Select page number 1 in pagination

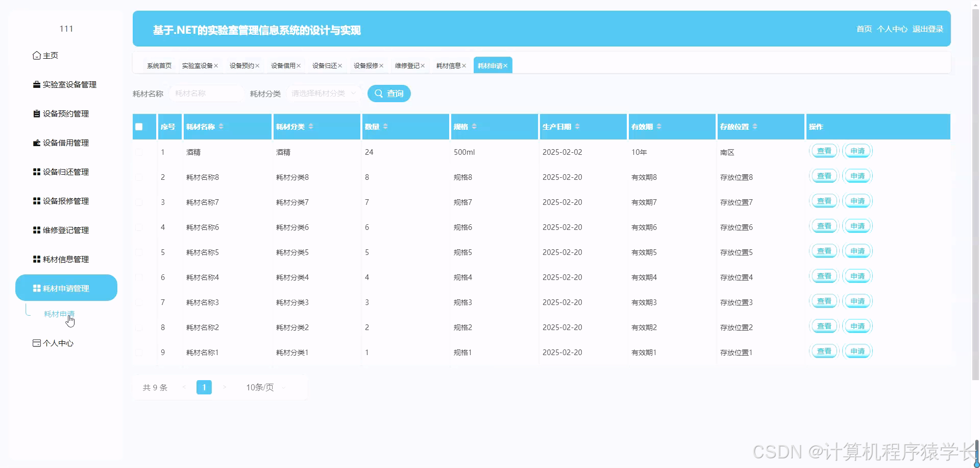click(x=204, y=387)
